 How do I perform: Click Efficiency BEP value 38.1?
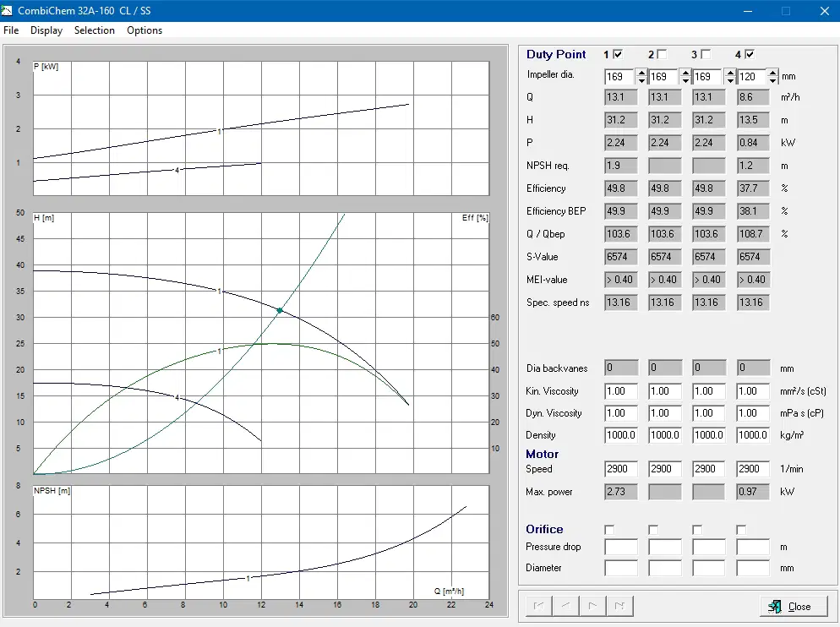[753, 211]
